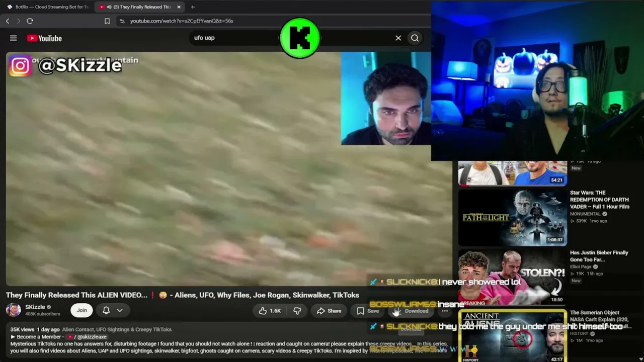Image resolution: width=644 pixels, height=362 pixels.
Task: Open the Justin Bieber 'STOLEN?!' thumbnail
Action: pyautogui.click(x=512, y=277)
